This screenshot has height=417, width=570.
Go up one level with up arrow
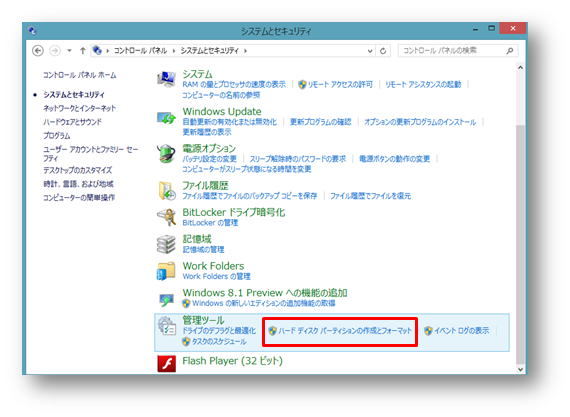tap(83, 51)
